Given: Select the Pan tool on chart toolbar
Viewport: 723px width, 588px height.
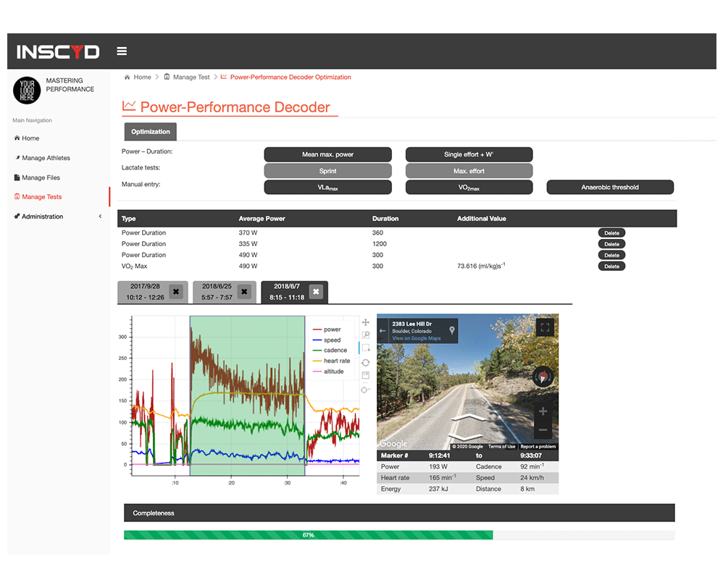Looking at the screenshot, I should point(366,322).
